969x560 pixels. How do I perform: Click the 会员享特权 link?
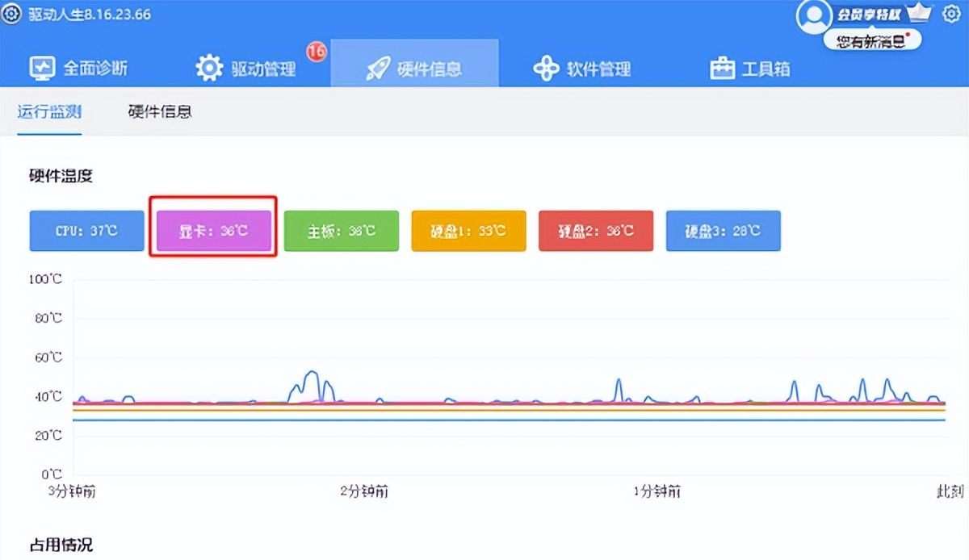(868, 15)
